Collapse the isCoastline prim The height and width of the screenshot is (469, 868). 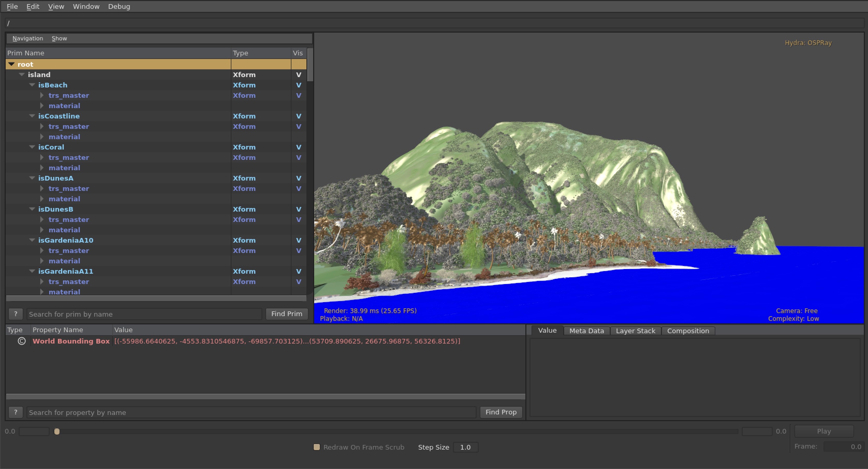tap(32, 116)
